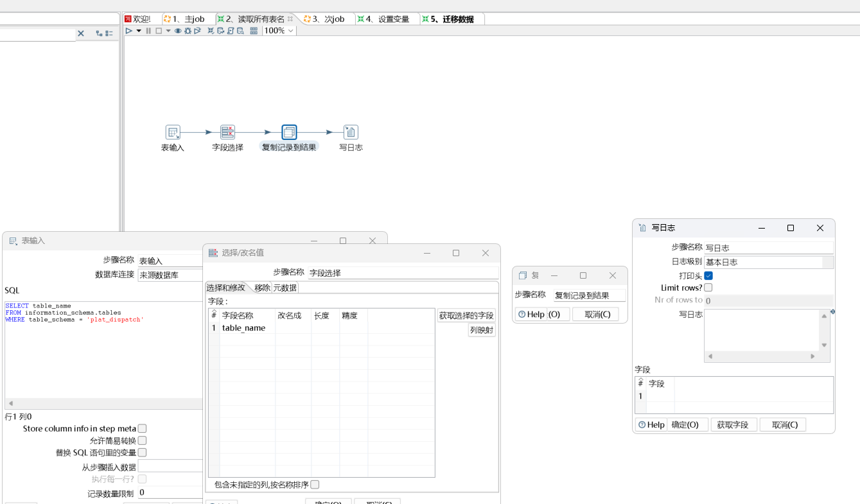The width and height of the screenshot is (860, 504).
Task: Toggle Store column info in step meta checkbox
Action: 142,428
